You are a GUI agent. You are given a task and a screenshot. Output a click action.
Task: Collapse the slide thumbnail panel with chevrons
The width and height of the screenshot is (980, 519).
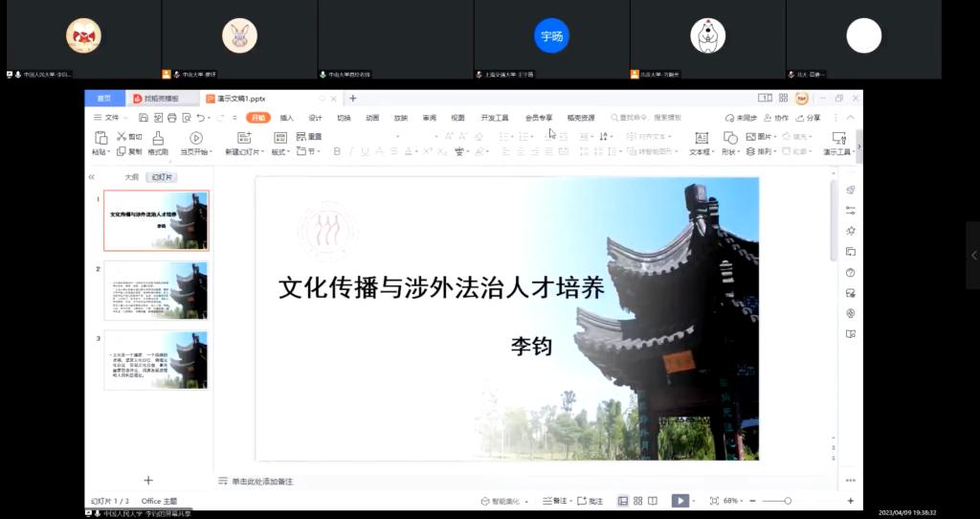point(92,177)
